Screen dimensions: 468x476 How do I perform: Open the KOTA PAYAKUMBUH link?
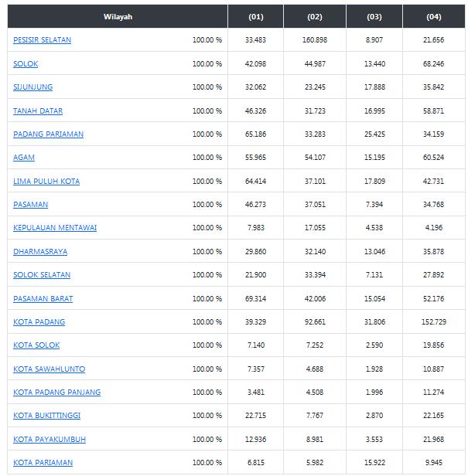[50, 439]
